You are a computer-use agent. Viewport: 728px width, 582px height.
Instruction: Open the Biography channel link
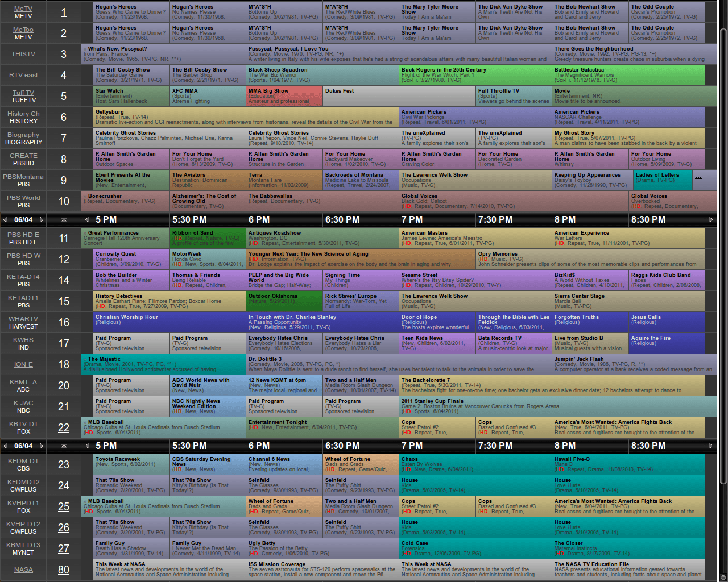(x=23, y=135)
